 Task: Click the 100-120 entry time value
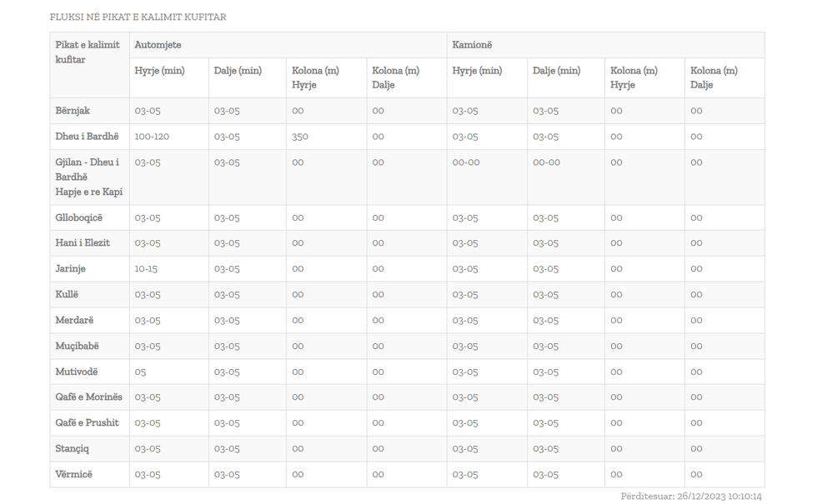tap(152, 137)
